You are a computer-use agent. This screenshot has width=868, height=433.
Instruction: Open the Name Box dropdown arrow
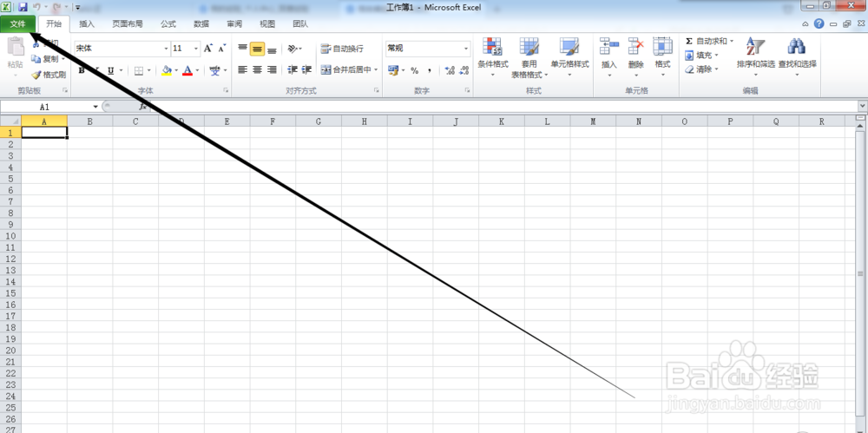pos(95,107)
